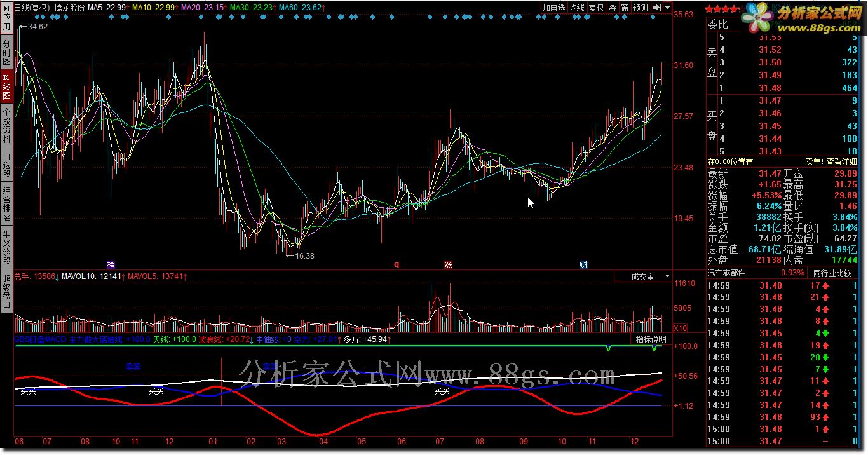Click the 波浪线: +20.72 indicator label
The image size is (868, 455).
pos(227,340)
